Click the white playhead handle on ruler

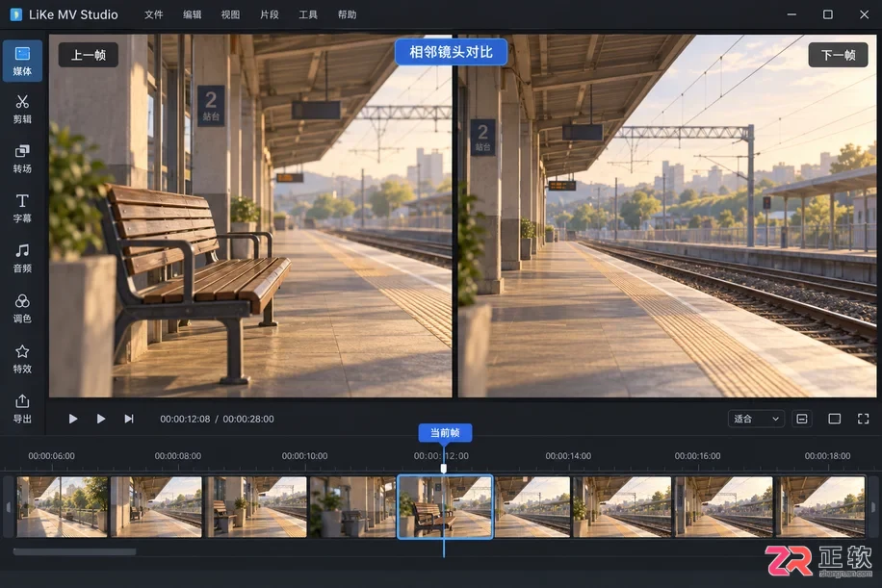[444, 468]
